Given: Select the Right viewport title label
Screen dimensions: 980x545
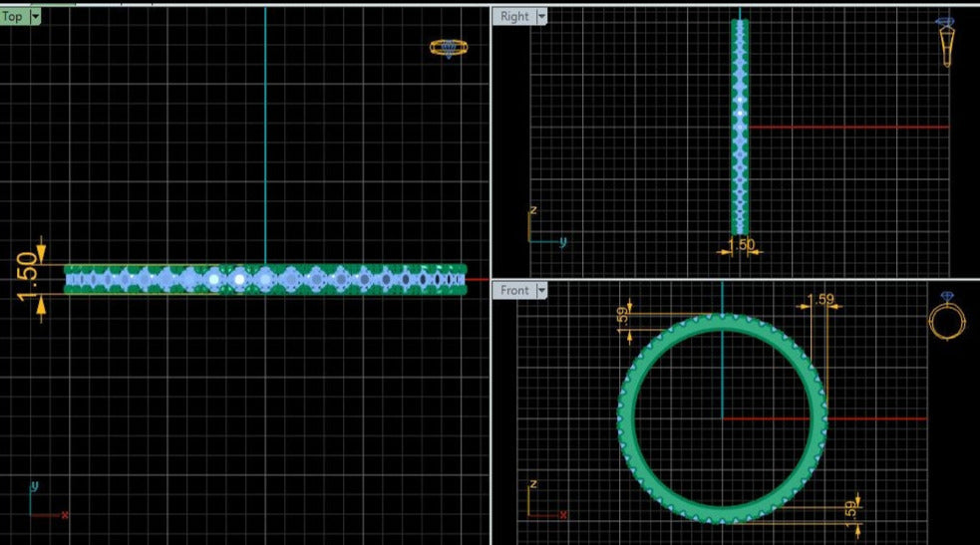Looking at the screenshot, I should pos(514,17).
